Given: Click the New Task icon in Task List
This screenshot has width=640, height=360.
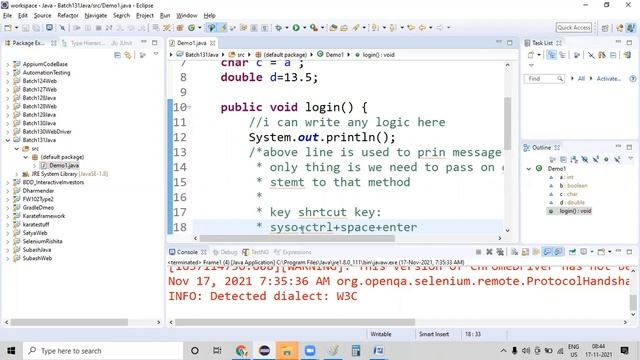Looking at the screenshot, I should point(531,55).
